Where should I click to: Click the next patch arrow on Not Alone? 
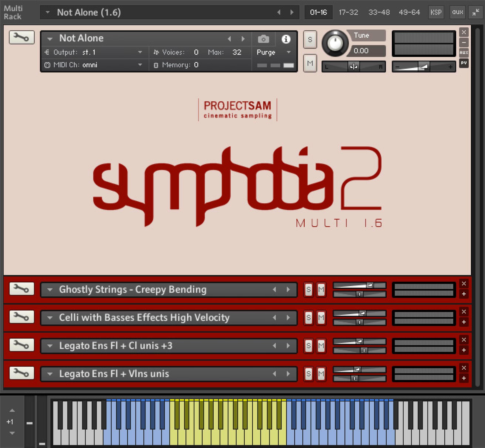[243, 39]
